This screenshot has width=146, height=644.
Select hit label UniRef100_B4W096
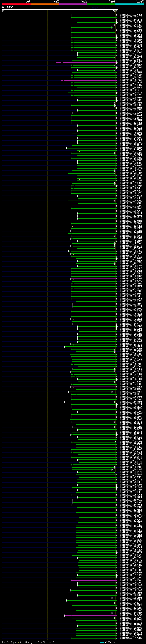point(131,402)
